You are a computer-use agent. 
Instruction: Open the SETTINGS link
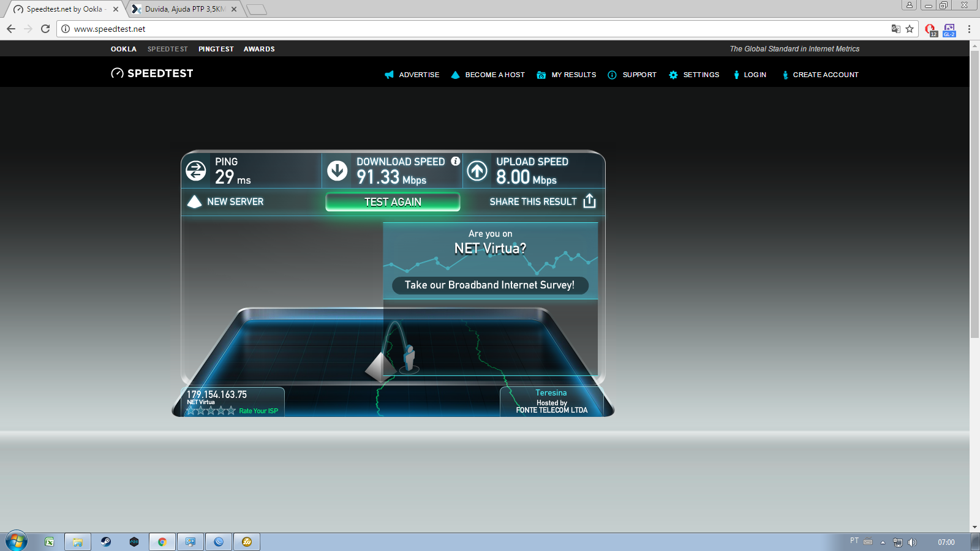click(701, 75)
